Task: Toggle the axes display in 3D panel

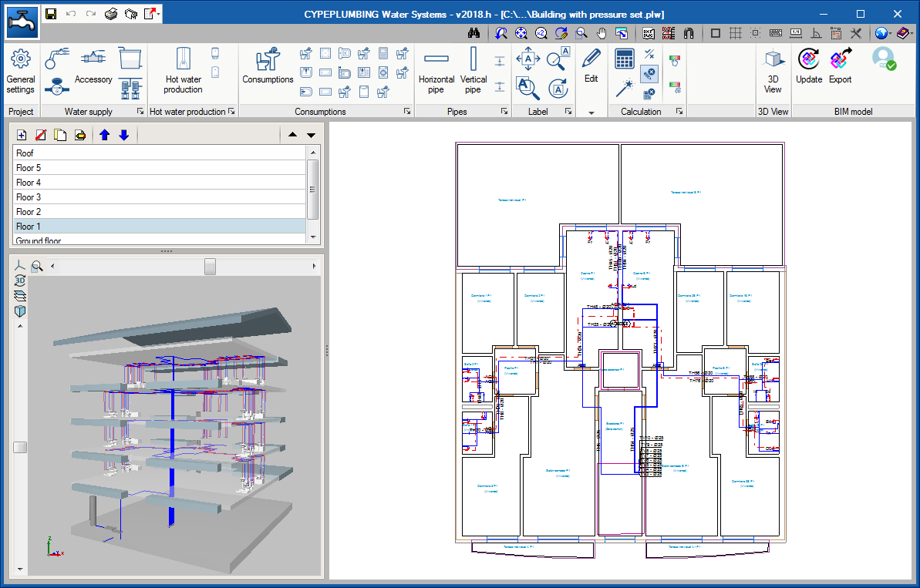Action: point(20,266)
